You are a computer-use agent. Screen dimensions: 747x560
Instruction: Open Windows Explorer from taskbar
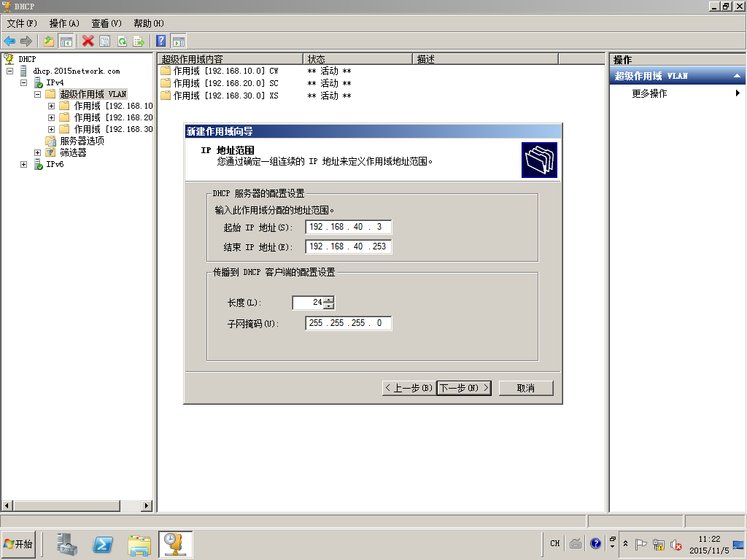point(139,544)
